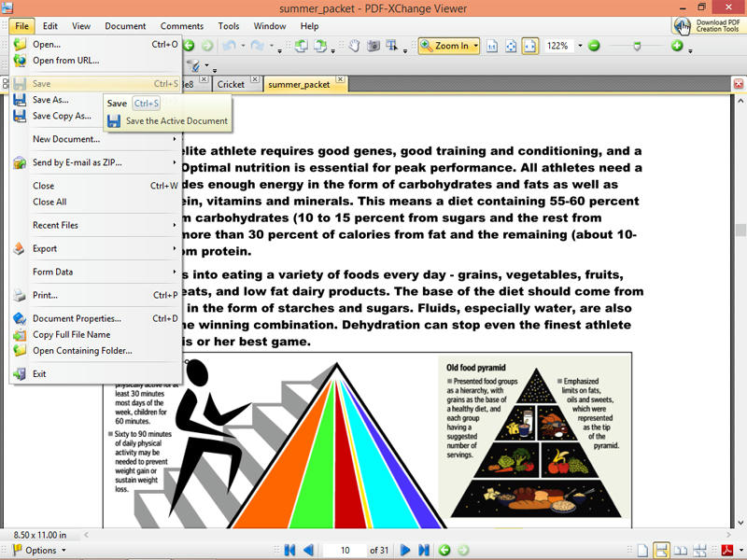Jump to the last page
The height and width of the screenshot is (560, 747).
click(x=424, y=550)
